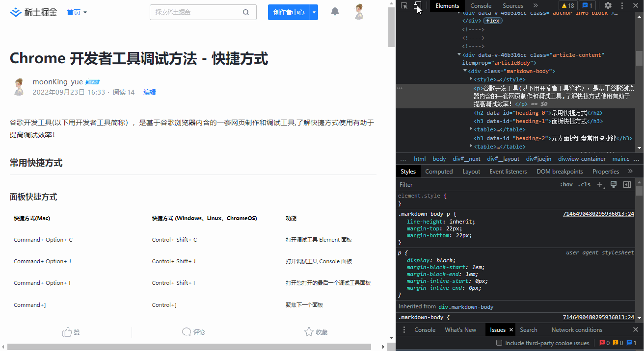Expand the first table node
This screenshot has width=644, height=351.
tap(471, 129)
